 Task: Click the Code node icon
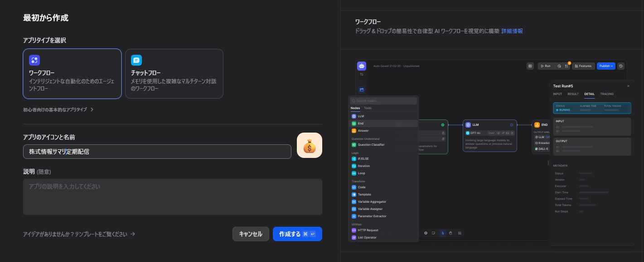coord(354,187)
